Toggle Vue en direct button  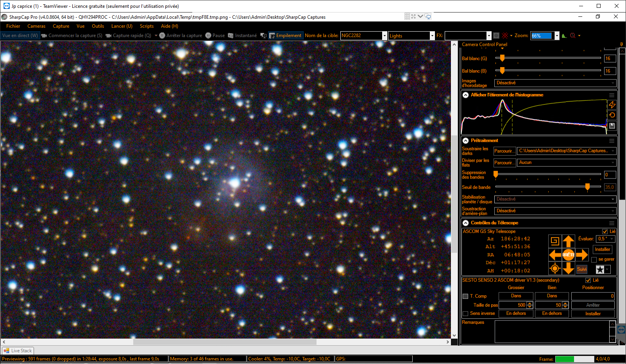[x=20, y=36]
